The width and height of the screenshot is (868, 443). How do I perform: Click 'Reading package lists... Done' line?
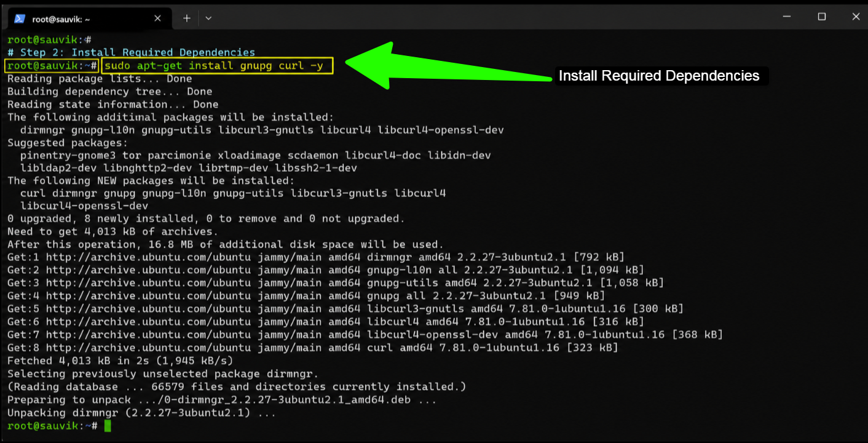100,79
